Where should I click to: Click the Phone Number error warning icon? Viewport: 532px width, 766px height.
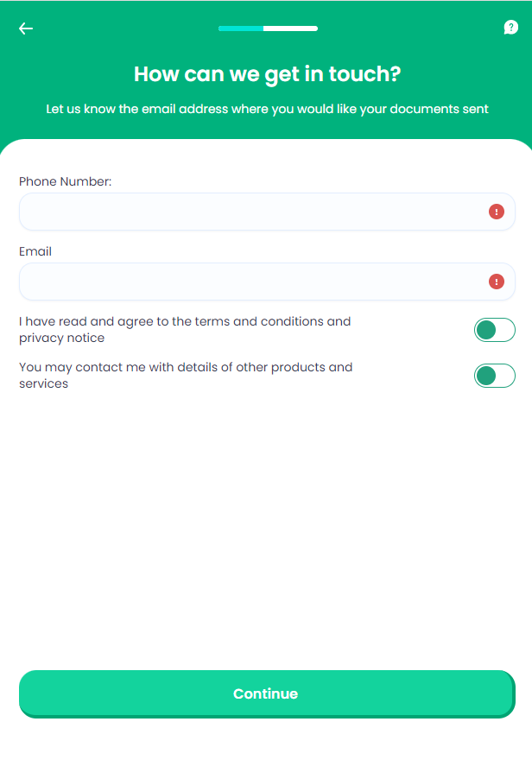point(497,212)
